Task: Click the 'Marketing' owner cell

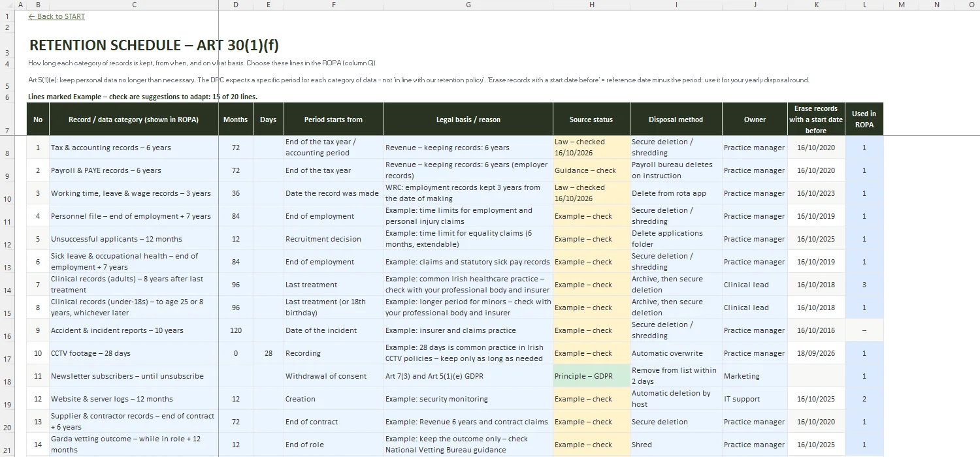Action: click(755, 376)
